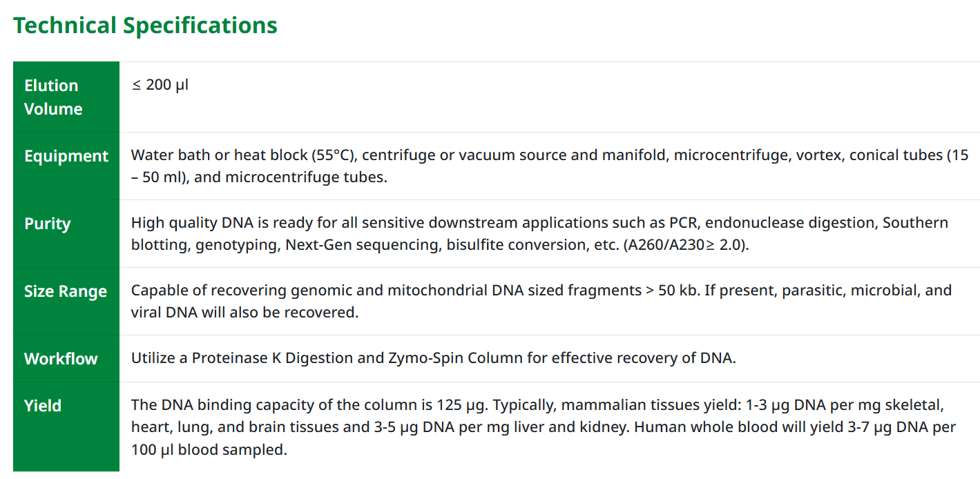Image resolution: width=980 pixels, height=479 pixels.
Task: Select the Elution Volume row header
Action: (53, 97)
